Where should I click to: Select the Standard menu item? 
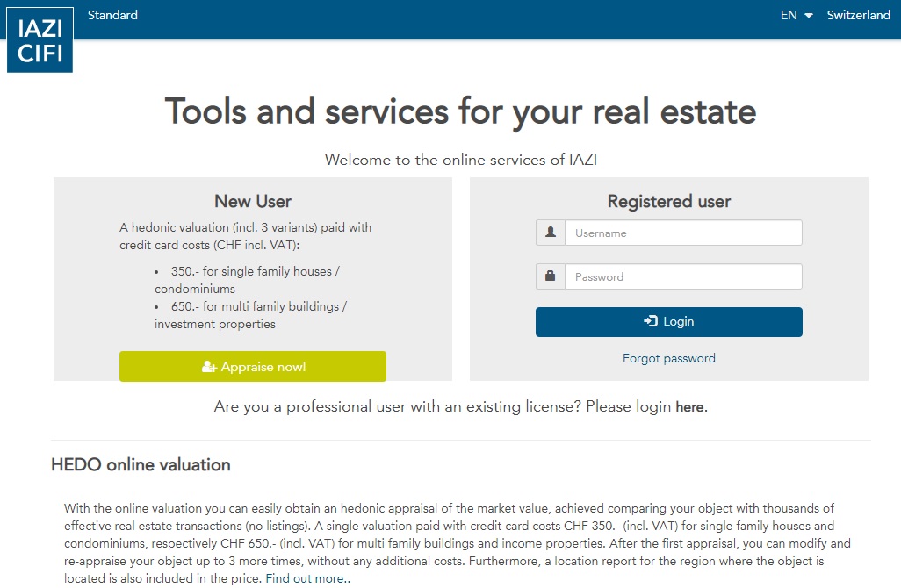point(112,15)
